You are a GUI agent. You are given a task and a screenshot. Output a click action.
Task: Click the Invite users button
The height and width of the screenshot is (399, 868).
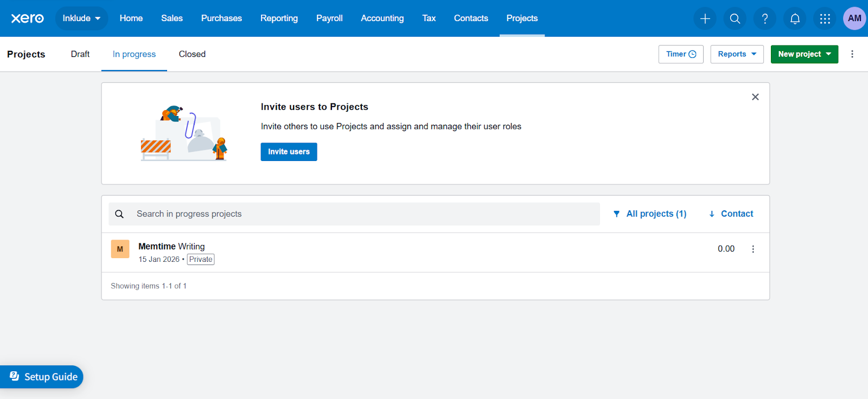coord(289,152)
